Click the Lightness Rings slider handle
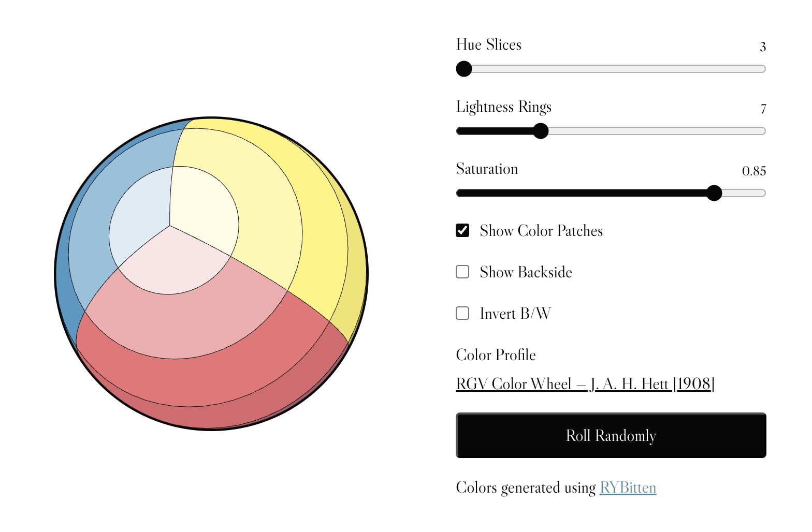This screenshot has width=812, height=532. coord(541,131)
